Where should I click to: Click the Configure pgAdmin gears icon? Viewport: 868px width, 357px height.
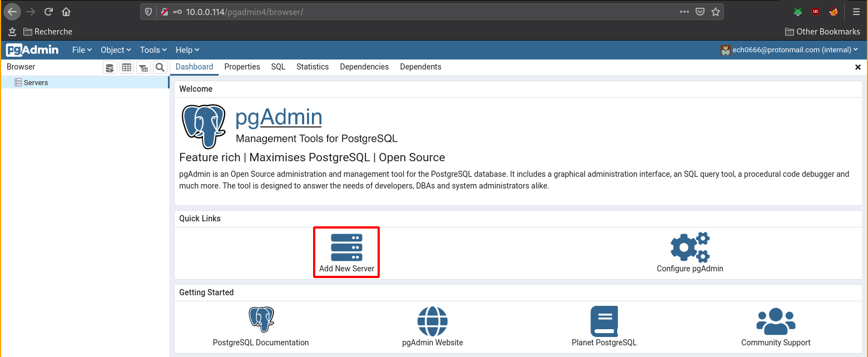coord(690,247)
